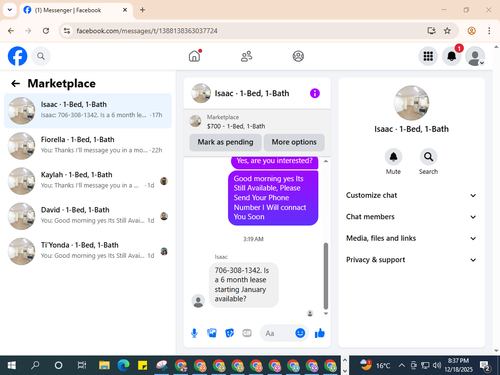
Task: Click the address bar URL
Action: click(147, 31)
